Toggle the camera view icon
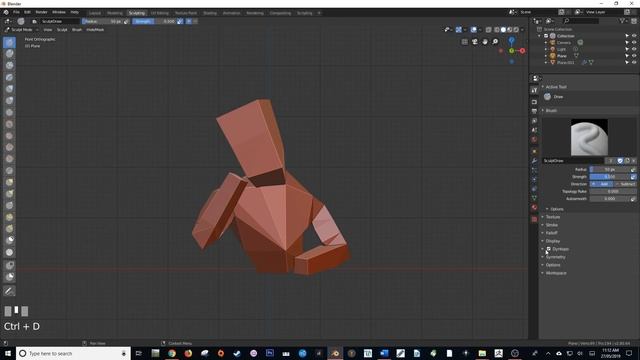Viewport: 640px width, 360px height. [475, 42]
